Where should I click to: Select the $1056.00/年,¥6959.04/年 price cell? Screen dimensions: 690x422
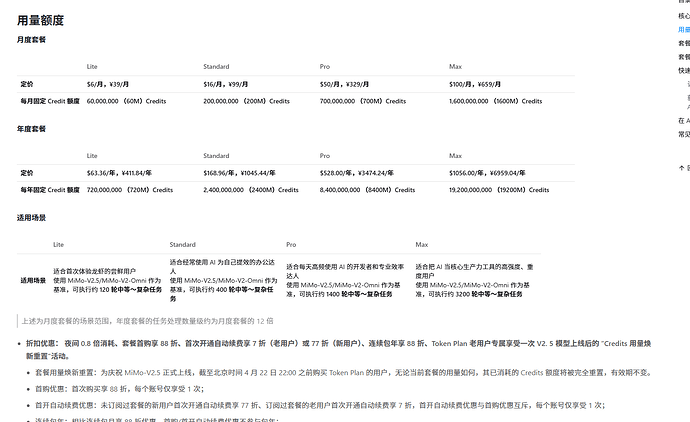(x=488, y=173)
